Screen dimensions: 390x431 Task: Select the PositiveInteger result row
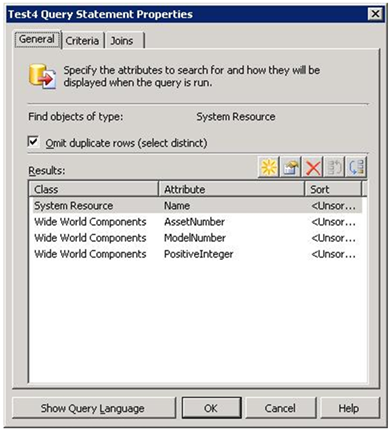pyautogui.click(x=197, y=254)
